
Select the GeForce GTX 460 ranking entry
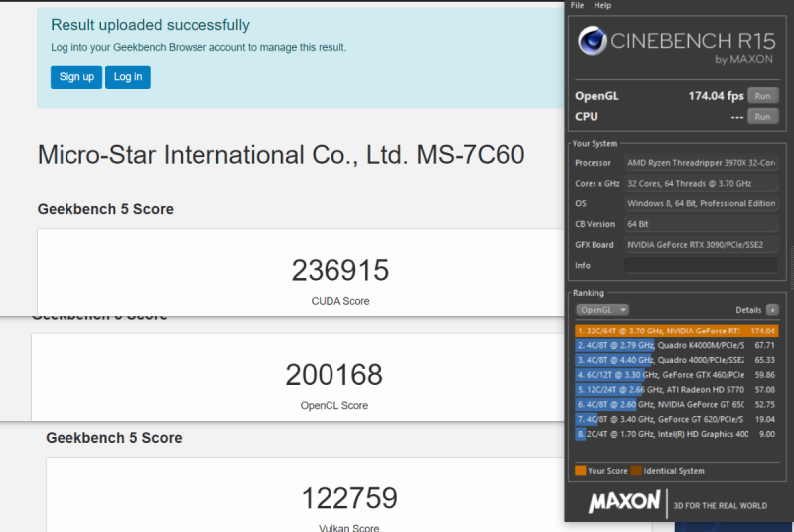point(675,375)
